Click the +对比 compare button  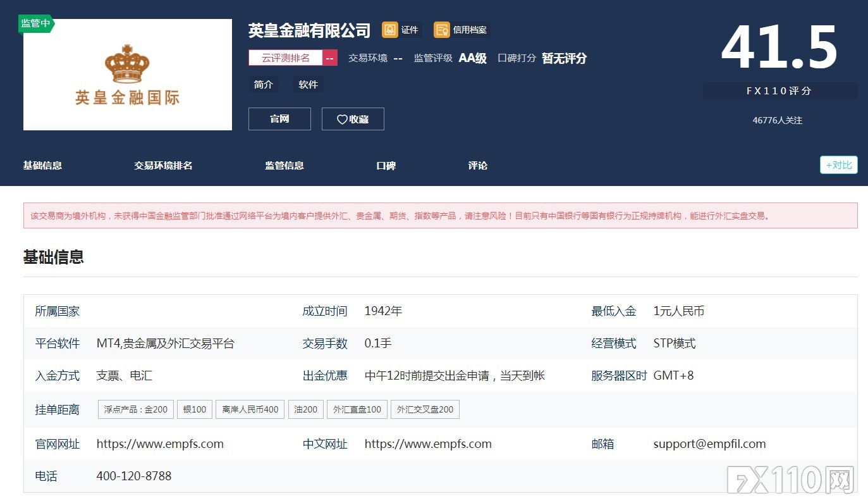pyautogui.click(x=839, y=165)
